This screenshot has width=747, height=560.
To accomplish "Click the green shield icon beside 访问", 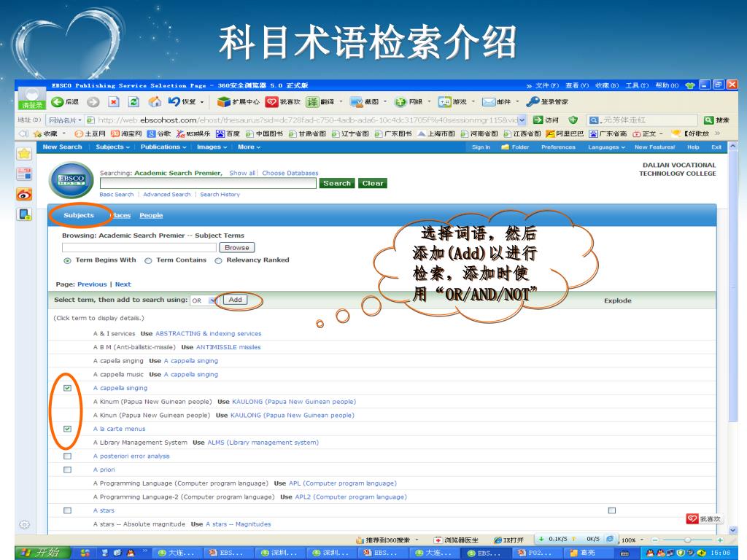I will click(x=573, y=120).
